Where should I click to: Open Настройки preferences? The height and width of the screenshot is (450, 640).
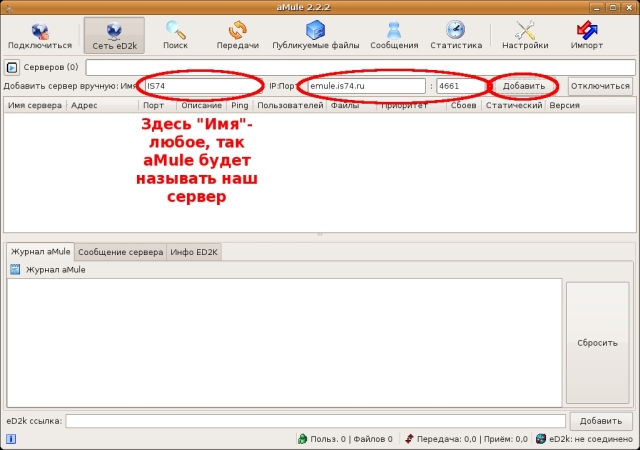coord(525,35)
